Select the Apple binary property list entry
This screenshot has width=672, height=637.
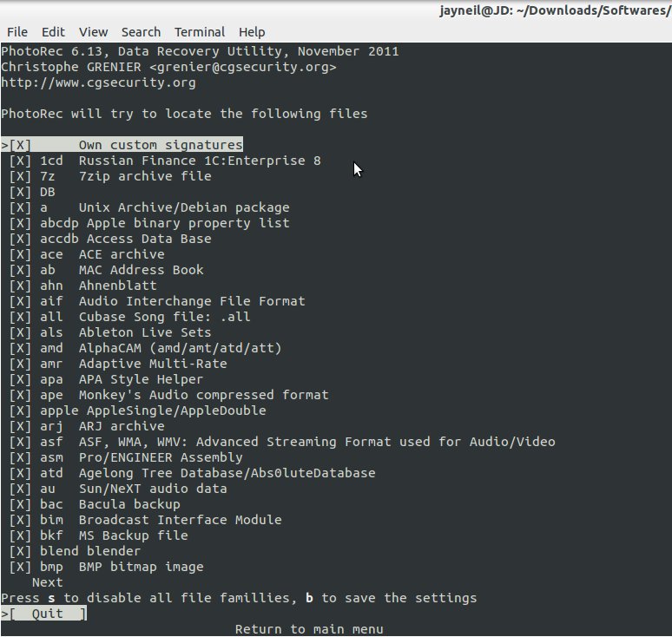pyautogui.click(x=183, y=223)
